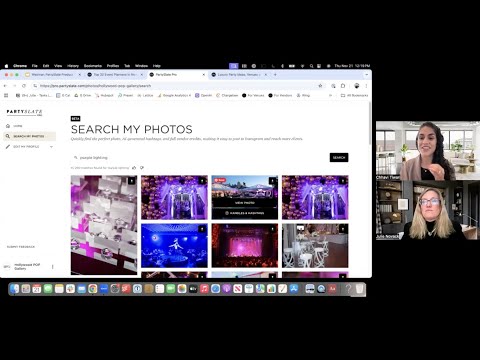Click Hollywood POP Gallery account name
Screen dimensions: 480x360
27,266
